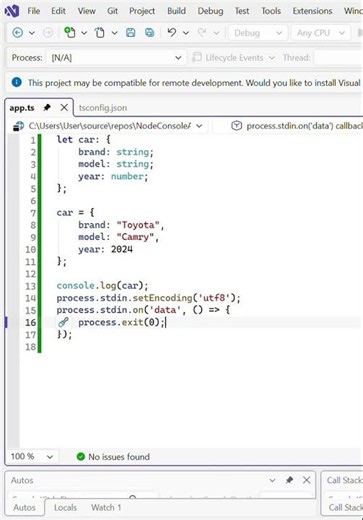
Task: Click on the "Toyota" string in code
Action: pyautogui.click(x=138, y=225)
